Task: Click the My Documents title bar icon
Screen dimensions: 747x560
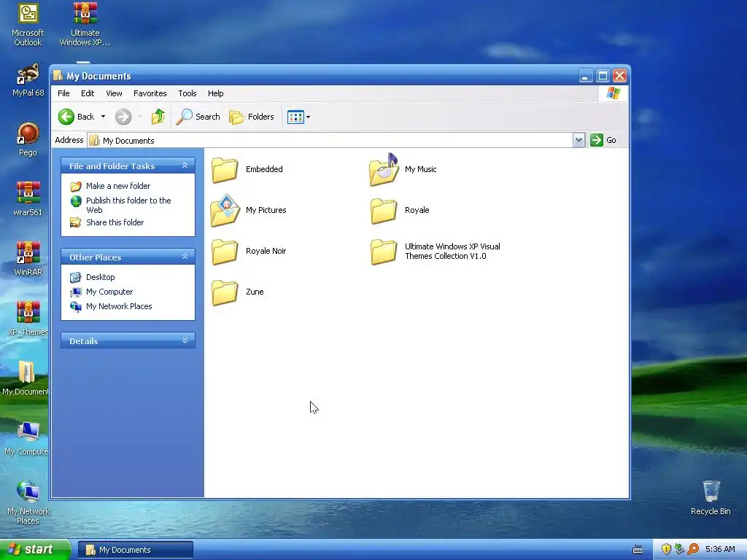Action: (x=58, y=76)
